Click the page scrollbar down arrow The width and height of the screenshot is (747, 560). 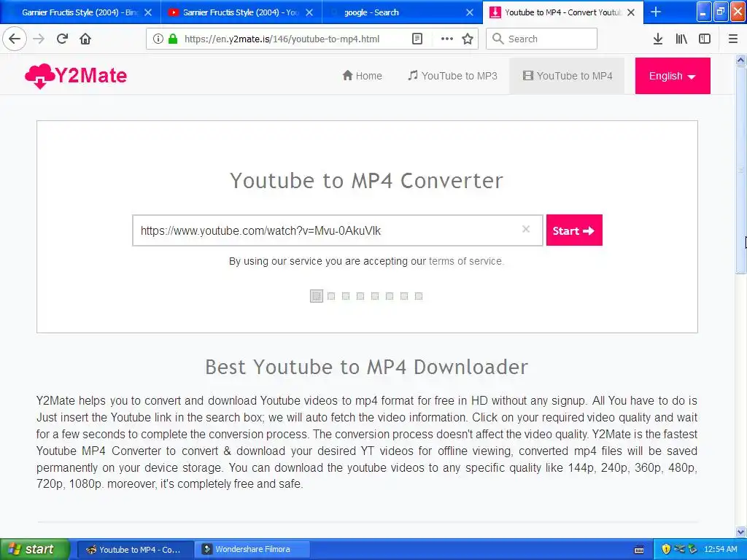coord(740,532)
